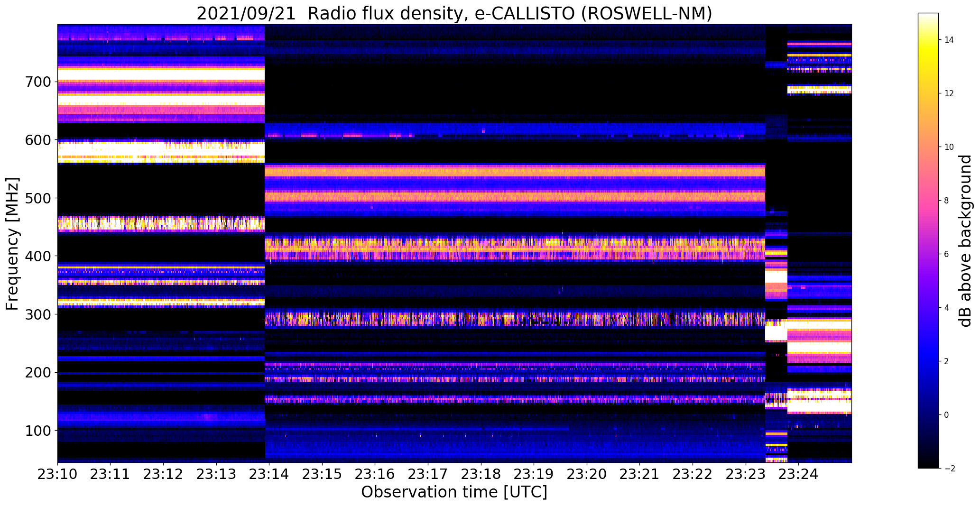Select the 23:13 time tick label

[x=216, y=475]
